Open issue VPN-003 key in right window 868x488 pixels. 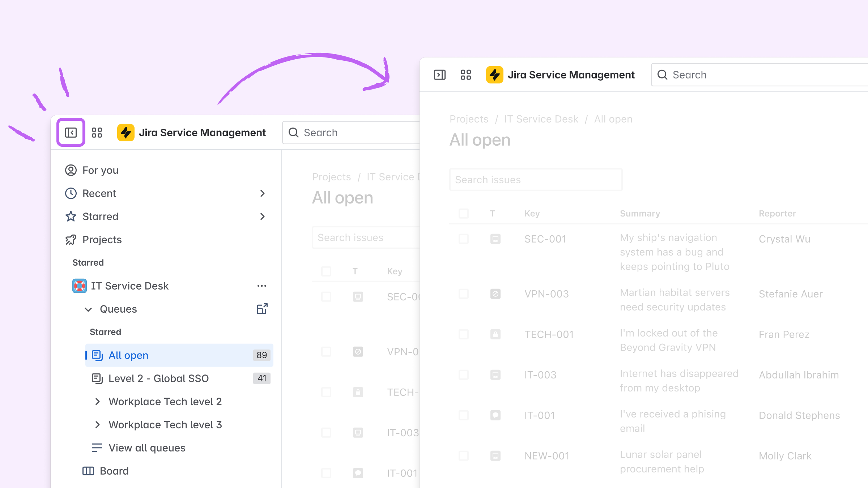coord(547,294)
